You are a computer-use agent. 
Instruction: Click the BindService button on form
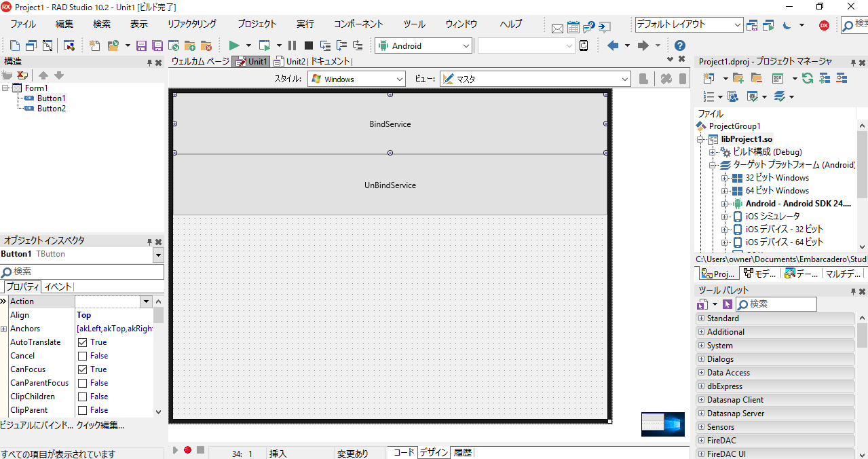[390, 124]
